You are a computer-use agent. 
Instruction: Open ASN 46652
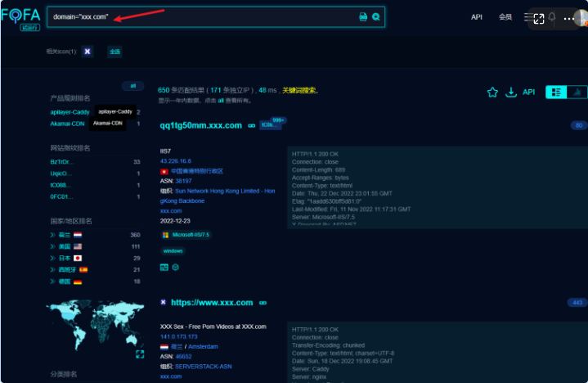click(183, 356)
